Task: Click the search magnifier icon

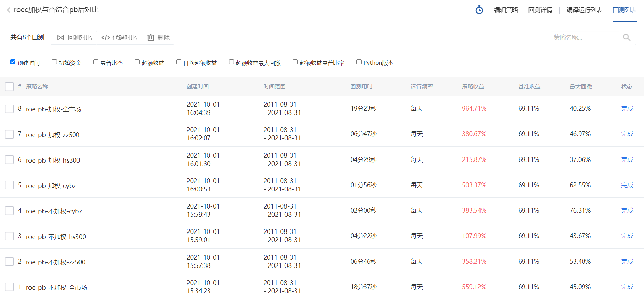Action: (x=627, y=38)
